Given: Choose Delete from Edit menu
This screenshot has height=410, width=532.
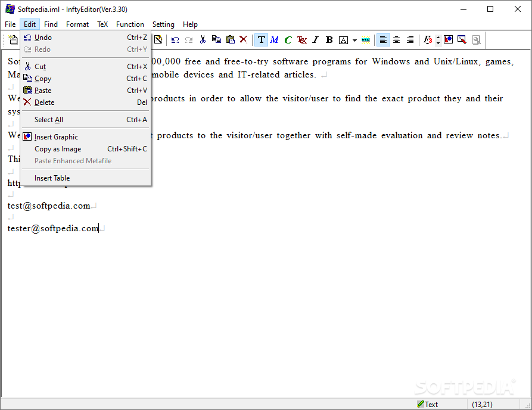Looking at the screenshot, I should tap(86, 102).
